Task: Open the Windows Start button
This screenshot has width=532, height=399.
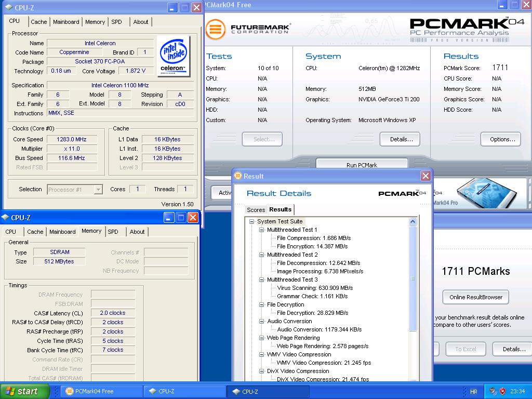Action: point(24,391)
